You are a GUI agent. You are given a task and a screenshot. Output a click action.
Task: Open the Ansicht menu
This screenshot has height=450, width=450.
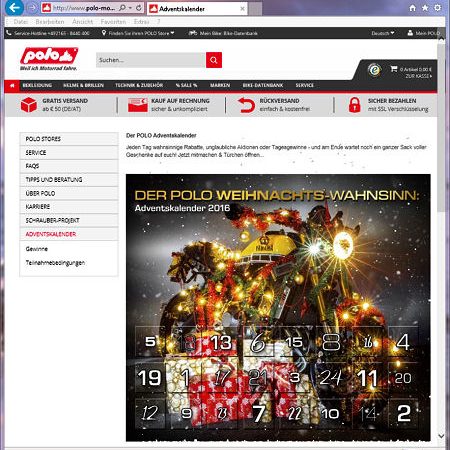click(x=82, y=22)
